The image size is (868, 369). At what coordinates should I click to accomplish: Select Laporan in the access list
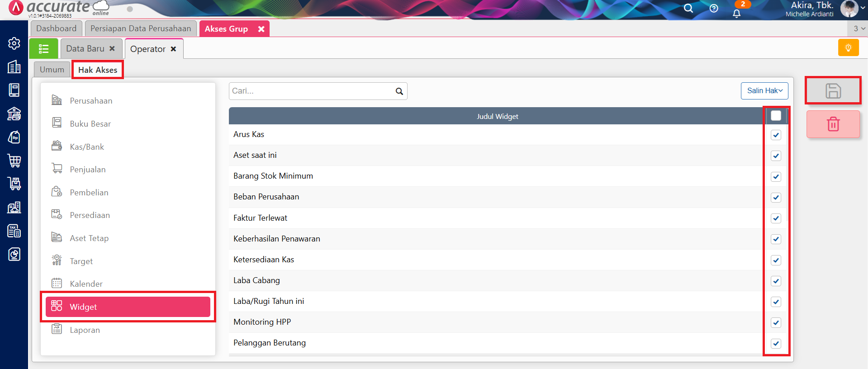pyautogui.click(x=85, y=330)
